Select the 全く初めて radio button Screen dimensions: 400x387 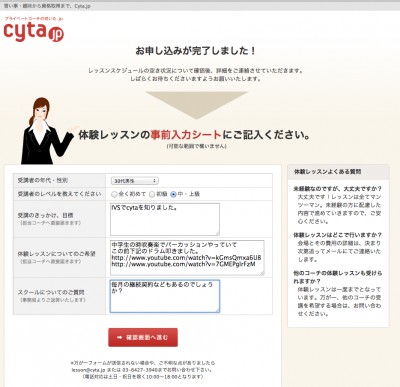[114, 194]
